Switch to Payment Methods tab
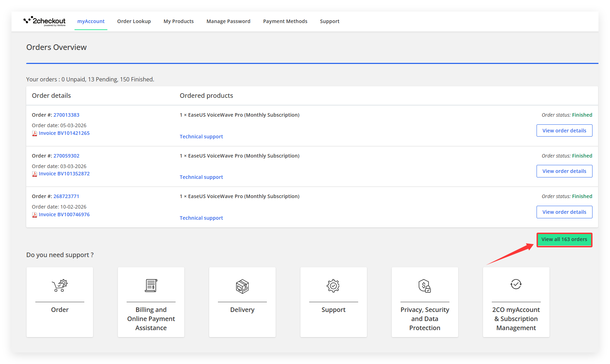This screenshot has width=610, height=364. [x=285, y=21]
